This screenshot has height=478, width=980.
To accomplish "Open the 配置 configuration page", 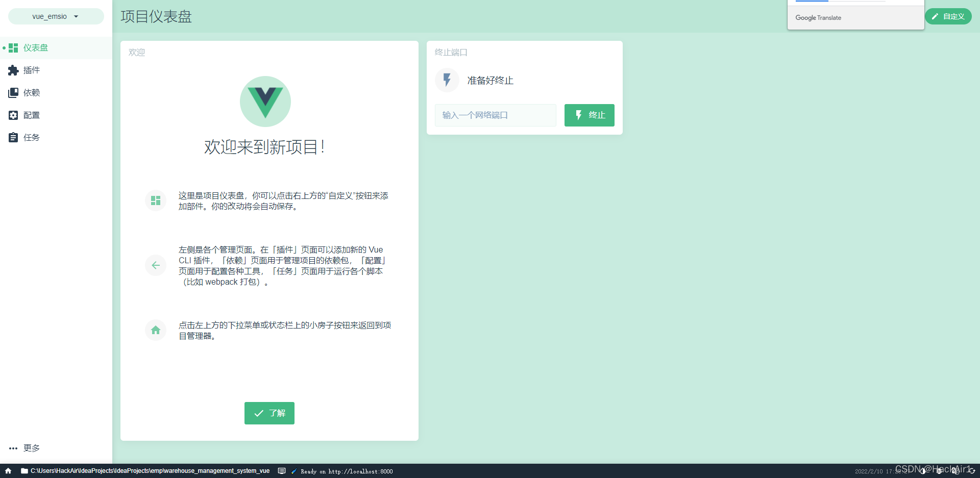I will tap(56, 115).
